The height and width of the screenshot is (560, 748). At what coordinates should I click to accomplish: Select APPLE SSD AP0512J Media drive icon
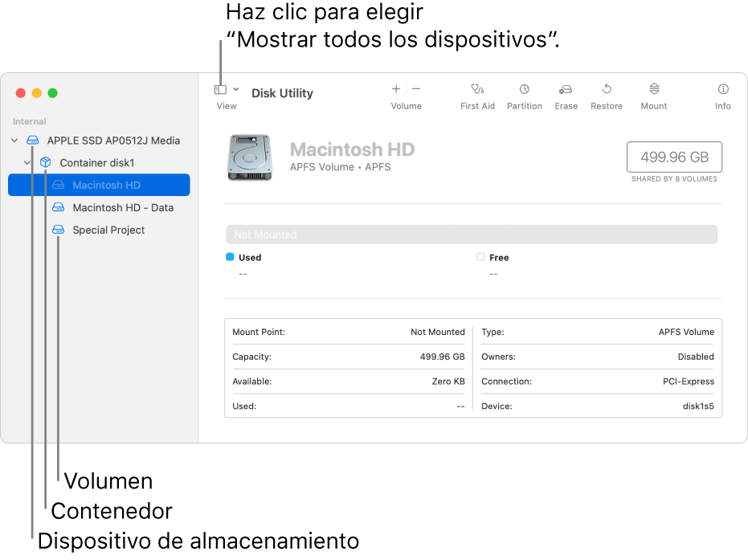[x=32, y=141]
